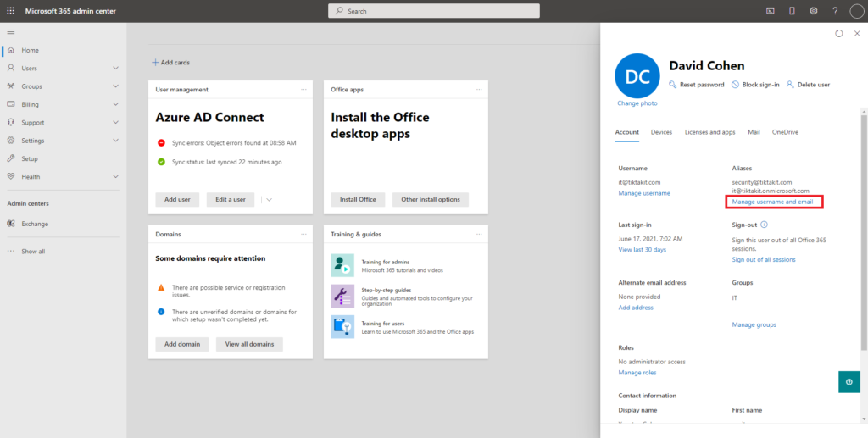The image size is (868, 438).
Task: Open User management card more options
Action: 303,89
